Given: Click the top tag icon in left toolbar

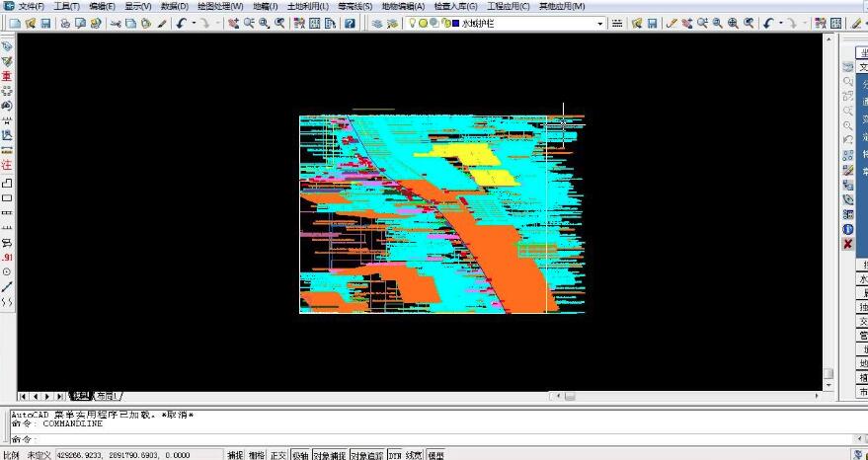Looking at the screenshot, I should [7, 46].
